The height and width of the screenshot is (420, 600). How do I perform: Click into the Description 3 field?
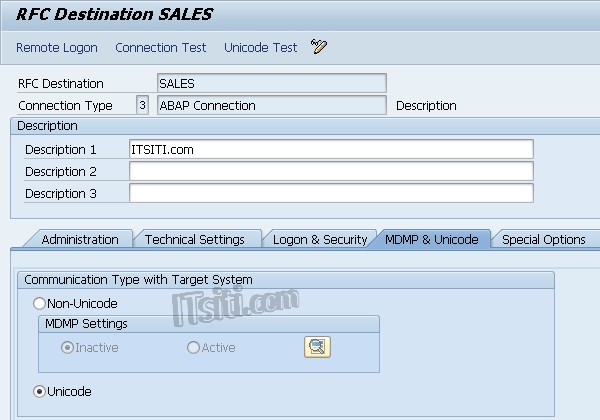(331, 193)
